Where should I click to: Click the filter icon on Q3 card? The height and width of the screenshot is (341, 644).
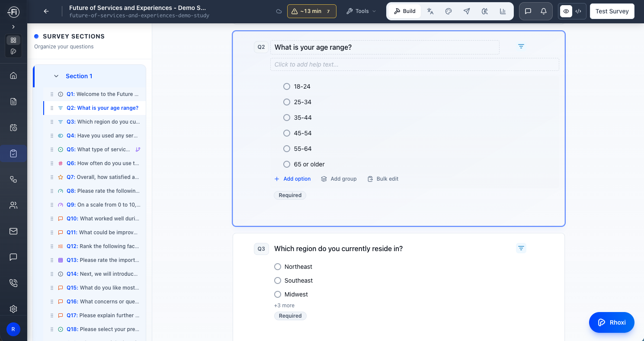click(x=521, y=248)
